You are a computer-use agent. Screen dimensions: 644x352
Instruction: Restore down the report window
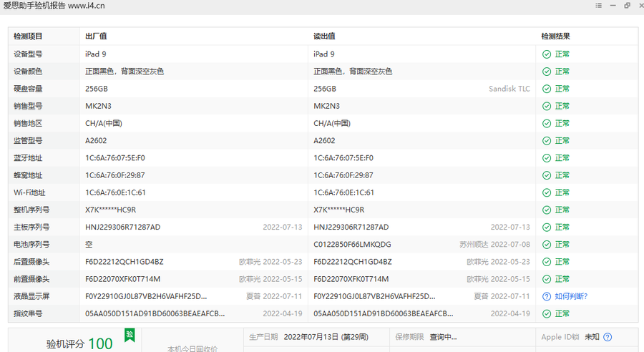pos(627,6)
